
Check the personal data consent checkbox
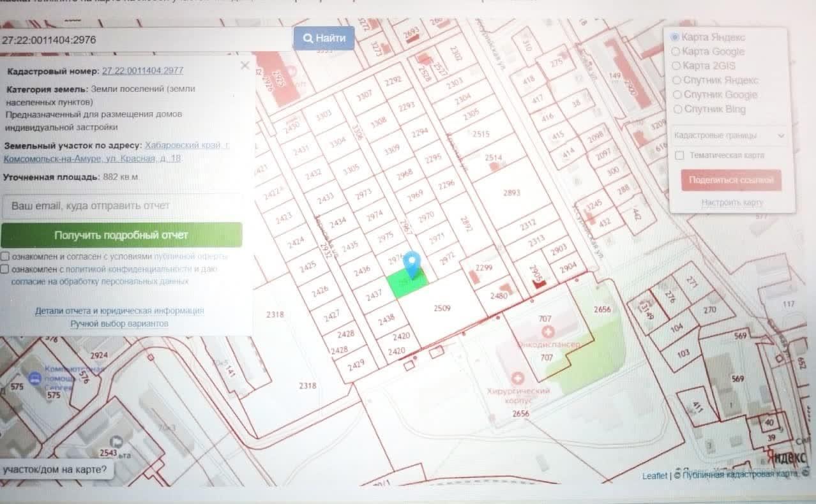tap(5, 269)
